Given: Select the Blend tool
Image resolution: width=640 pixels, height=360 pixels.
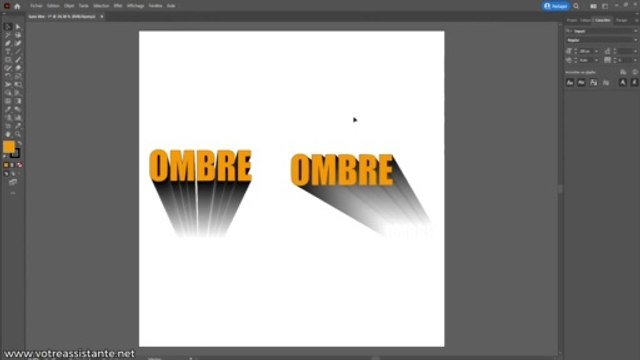Looking at the screenshot, I should point(18,109).
